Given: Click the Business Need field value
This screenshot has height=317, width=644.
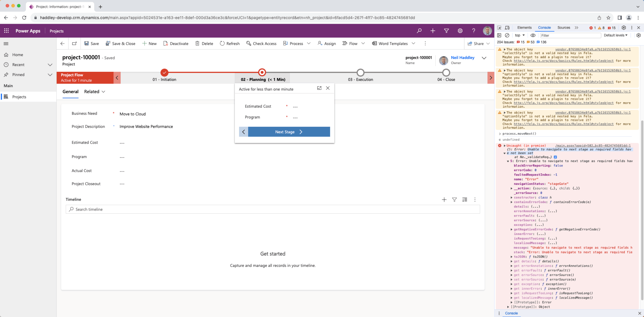Looking at the screenshot, I should pyautogui.click(x=133, y=114).
